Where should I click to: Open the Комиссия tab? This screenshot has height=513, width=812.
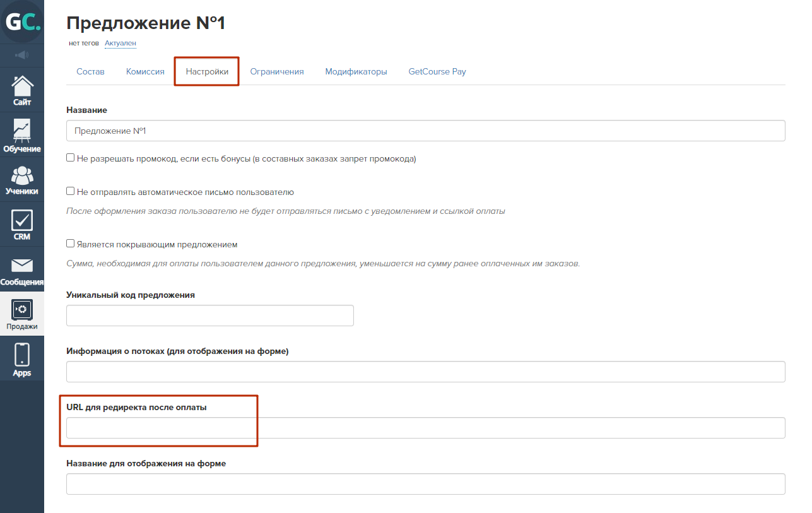(145, 72)
